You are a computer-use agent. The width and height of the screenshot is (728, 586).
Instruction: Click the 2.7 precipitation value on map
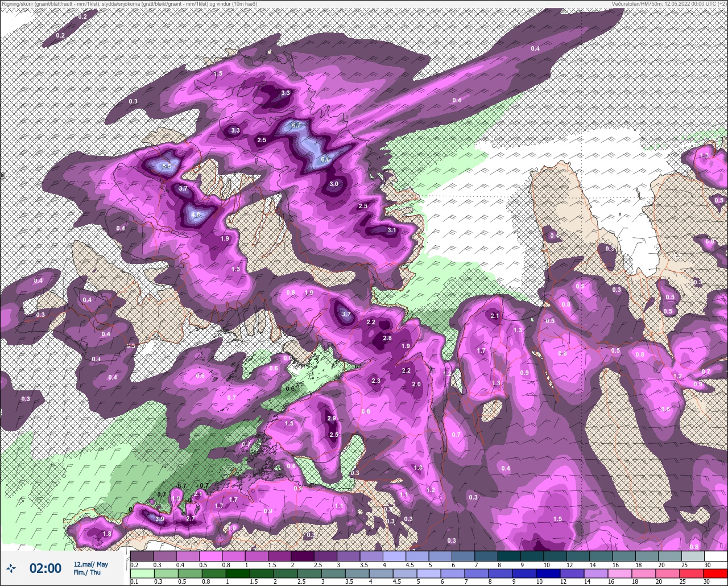(x=191, y=518)
